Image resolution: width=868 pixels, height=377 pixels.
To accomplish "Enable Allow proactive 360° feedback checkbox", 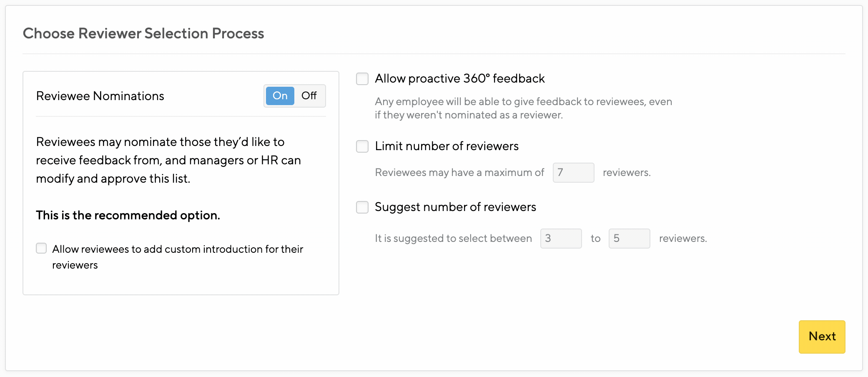I will (362, 79).
